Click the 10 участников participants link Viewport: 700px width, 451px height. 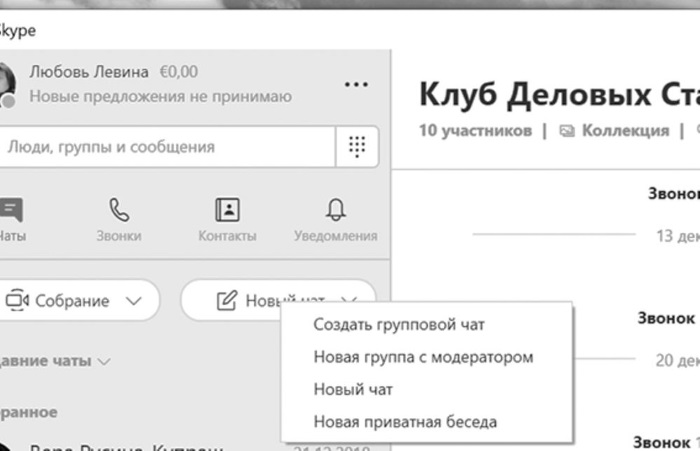point(475,130)
